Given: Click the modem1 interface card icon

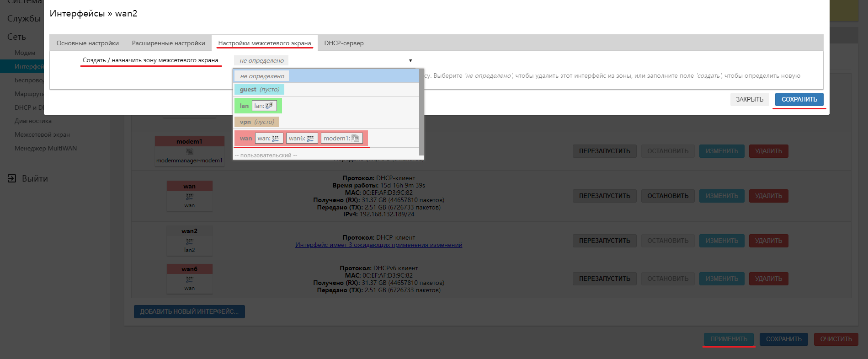Looking at the screenshot, I should [189, 151].
